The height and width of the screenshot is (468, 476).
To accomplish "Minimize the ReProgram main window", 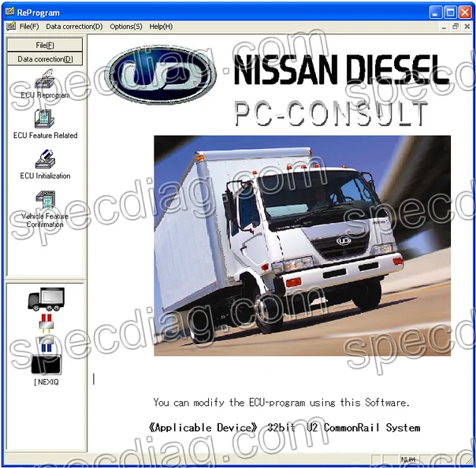I will pos(436,13).
